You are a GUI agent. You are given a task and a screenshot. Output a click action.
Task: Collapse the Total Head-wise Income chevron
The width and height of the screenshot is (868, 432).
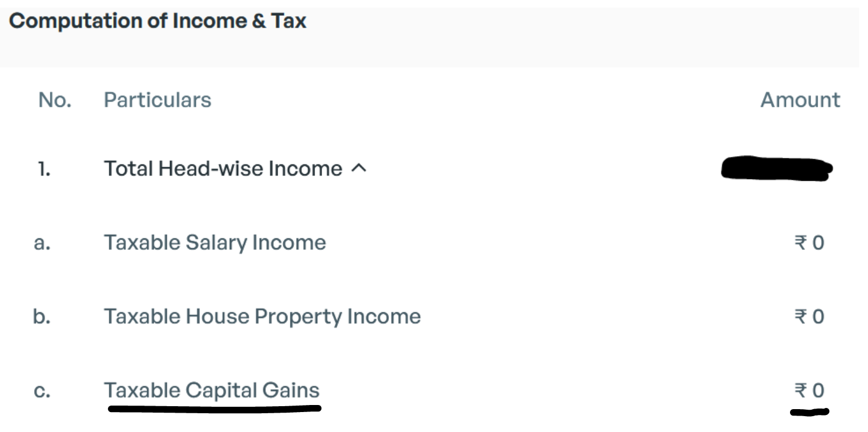[358, 168]
